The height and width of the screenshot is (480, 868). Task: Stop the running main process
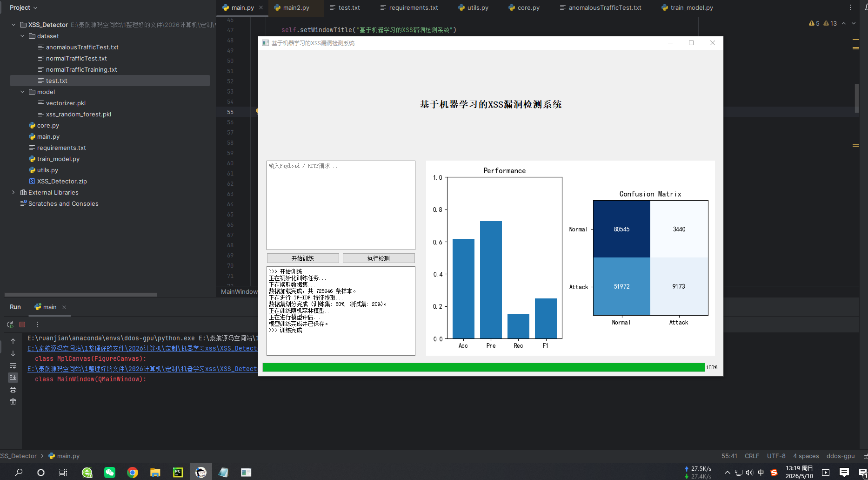[22, 325]
